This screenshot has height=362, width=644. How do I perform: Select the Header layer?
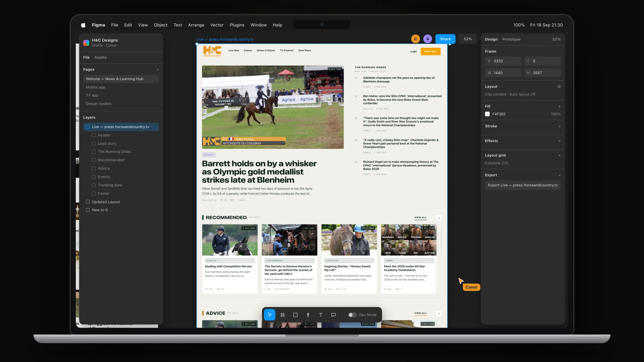pyautogui.click(x=121, y=135)
